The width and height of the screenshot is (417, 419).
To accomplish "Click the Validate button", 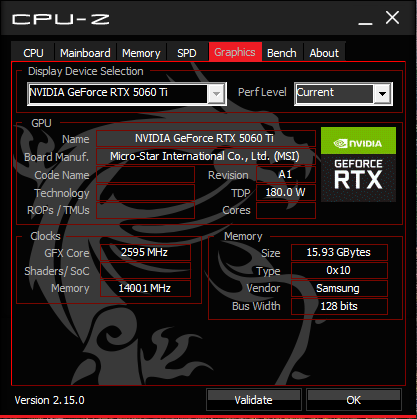I will [x=254, y=399].
